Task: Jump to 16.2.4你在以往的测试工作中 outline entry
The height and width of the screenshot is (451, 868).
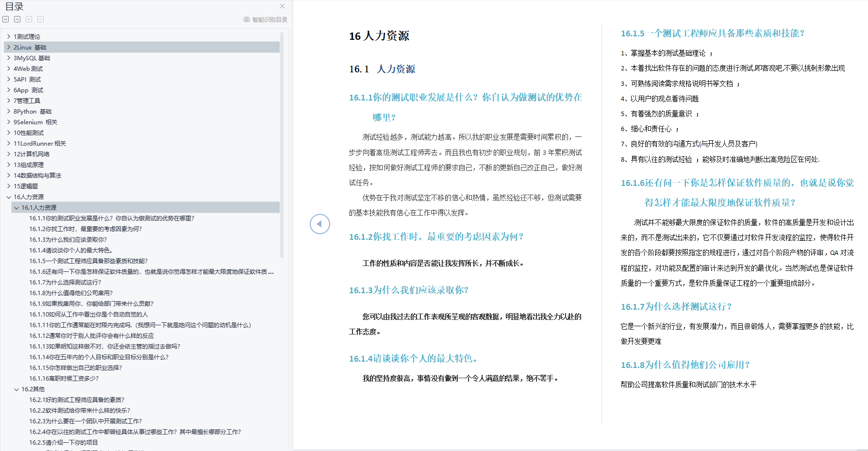Action: coord(135,432)
